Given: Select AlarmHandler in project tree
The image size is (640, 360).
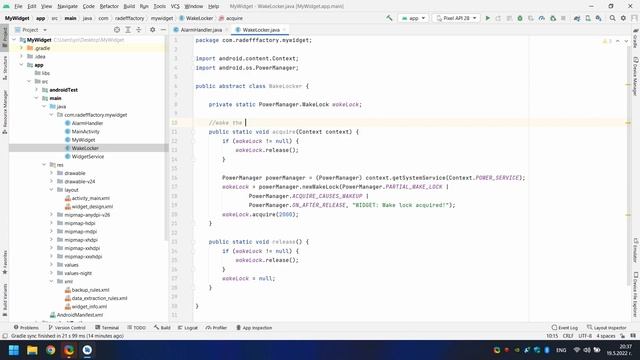Looking at the screenshot, I should [x=87, y=123].
